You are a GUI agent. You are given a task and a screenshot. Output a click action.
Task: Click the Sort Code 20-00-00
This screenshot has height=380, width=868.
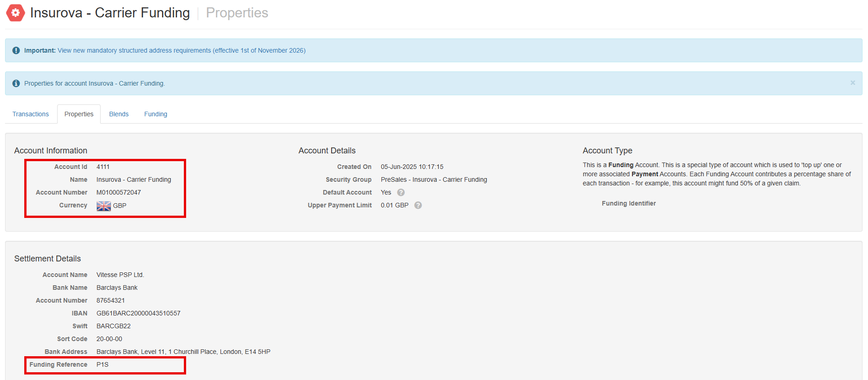109,339
